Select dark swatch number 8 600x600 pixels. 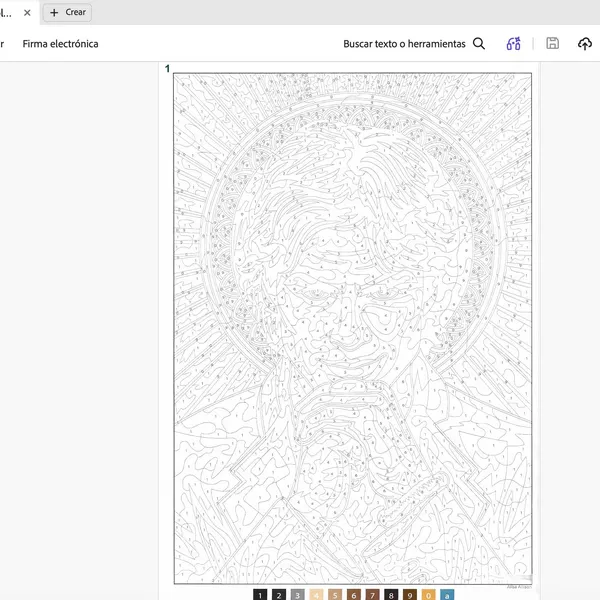(391, 595)
